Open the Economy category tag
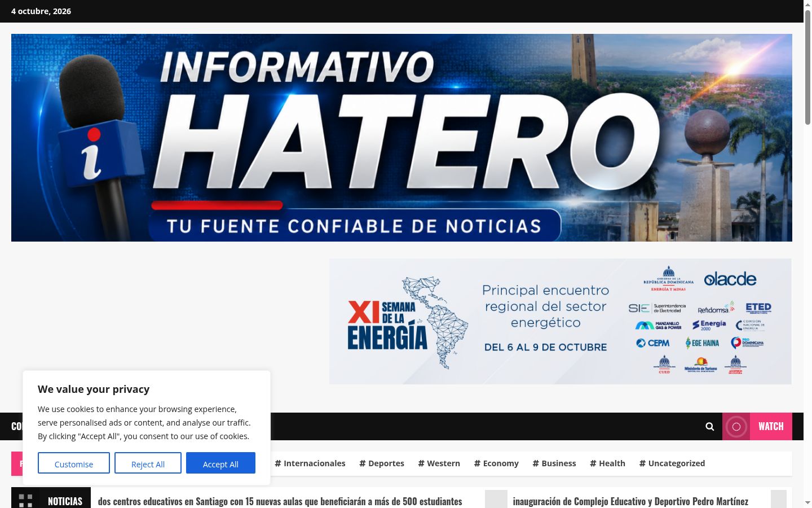 click(x=496, y=463)
